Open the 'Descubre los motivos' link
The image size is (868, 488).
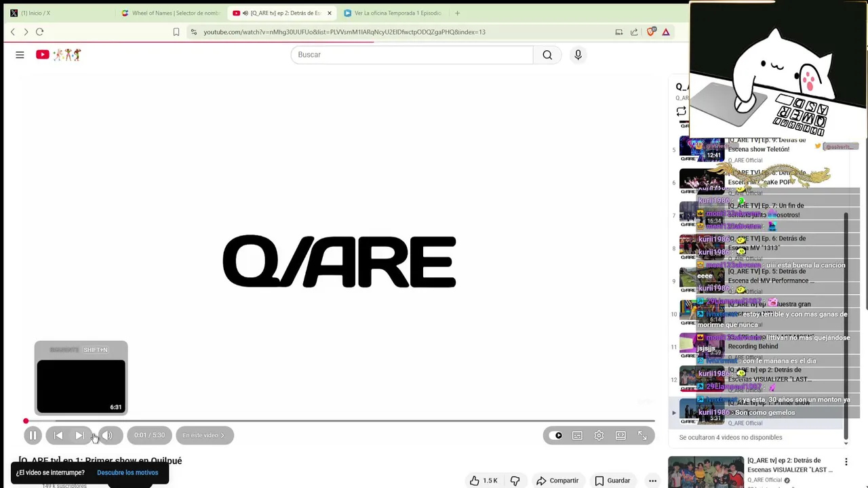tap(127, 472)
